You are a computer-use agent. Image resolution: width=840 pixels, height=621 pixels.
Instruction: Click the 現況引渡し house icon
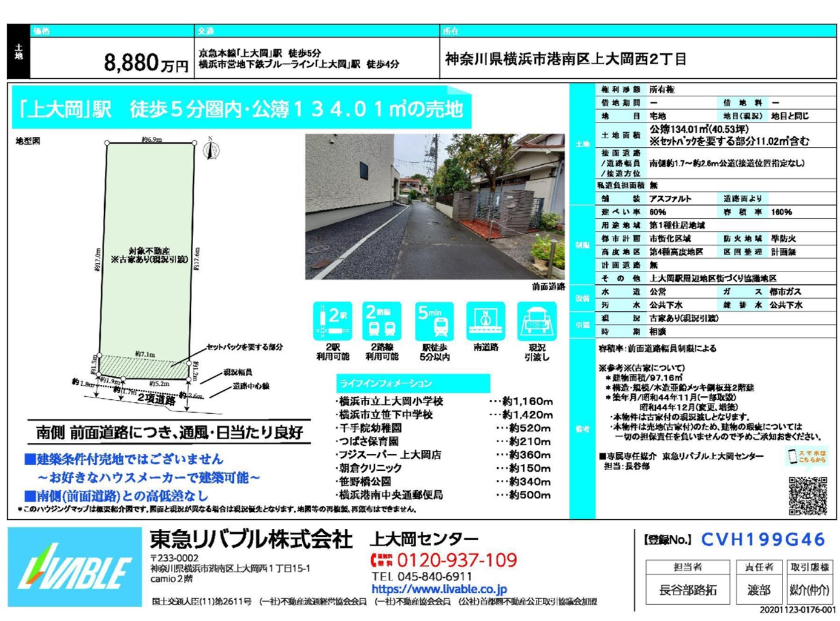click(537, 322)
